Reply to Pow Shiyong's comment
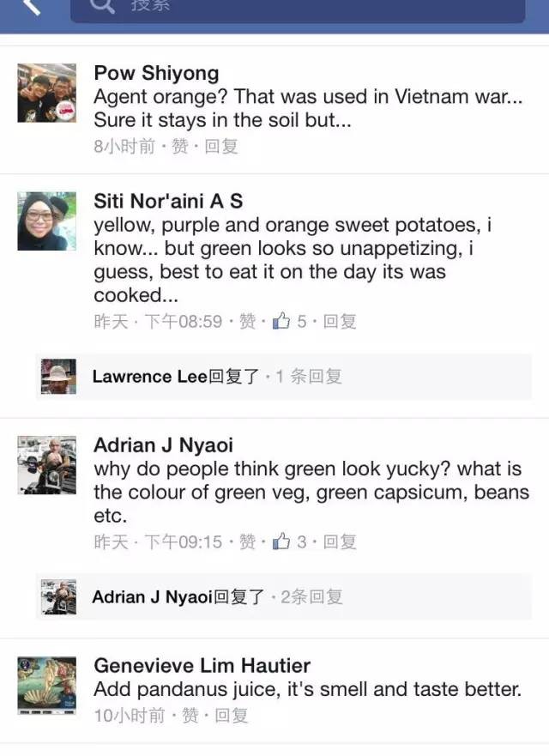The height and width of the screenshot is (756, 549). [x=221, y=147]
